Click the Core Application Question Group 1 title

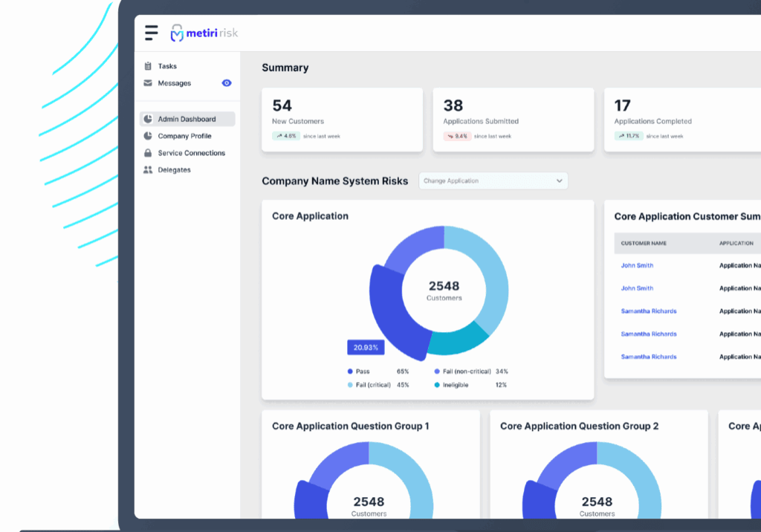[351, 426]
